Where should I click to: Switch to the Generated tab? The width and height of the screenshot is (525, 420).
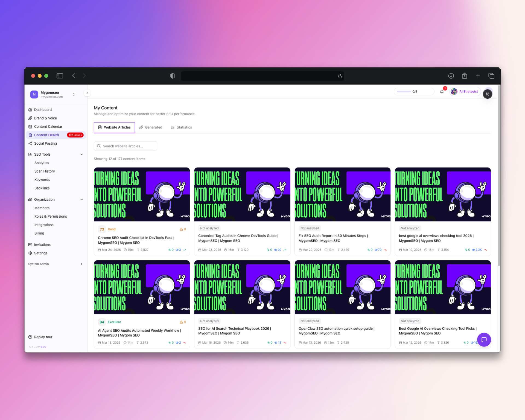[151, 127]
